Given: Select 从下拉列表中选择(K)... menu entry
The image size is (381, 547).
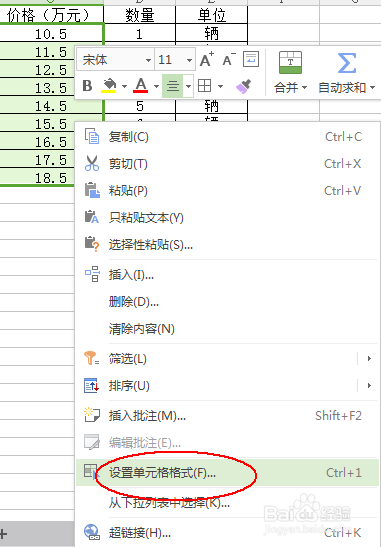Looking at the screenshot, I should [x=227, y=503].
